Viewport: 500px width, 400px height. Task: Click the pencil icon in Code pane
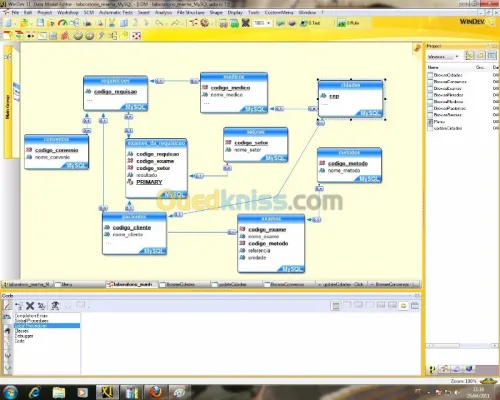8,305
